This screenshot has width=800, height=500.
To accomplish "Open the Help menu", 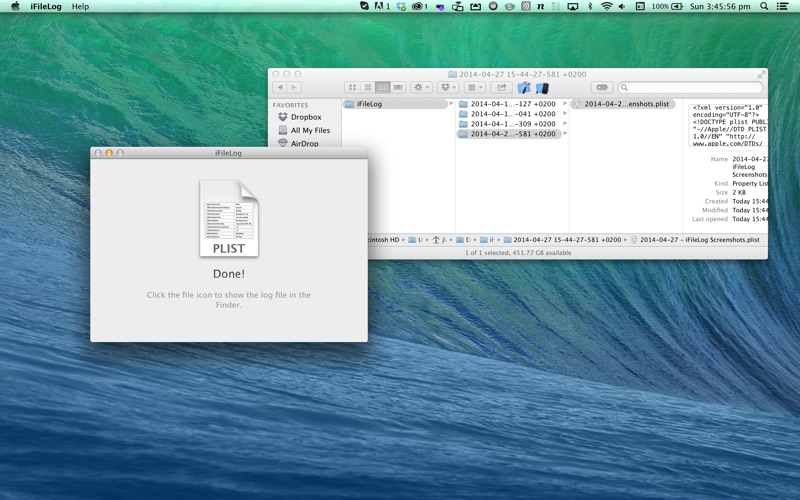I will [80, 6].
